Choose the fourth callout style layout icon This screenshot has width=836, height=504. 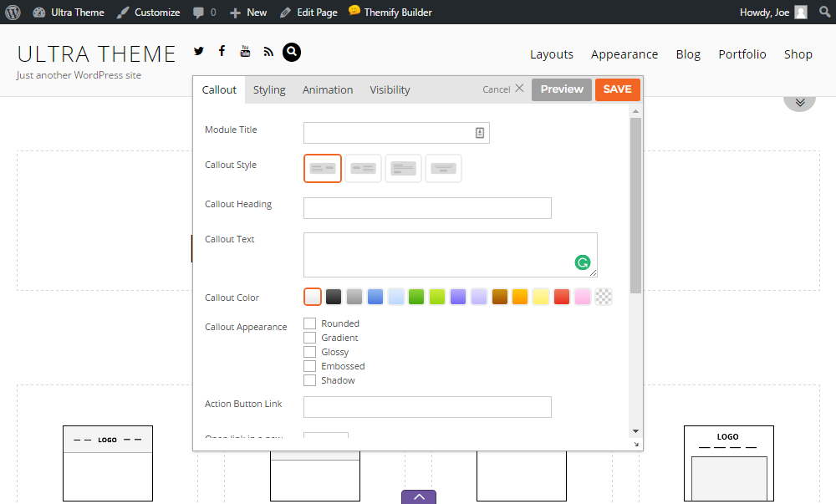(443, 168)
